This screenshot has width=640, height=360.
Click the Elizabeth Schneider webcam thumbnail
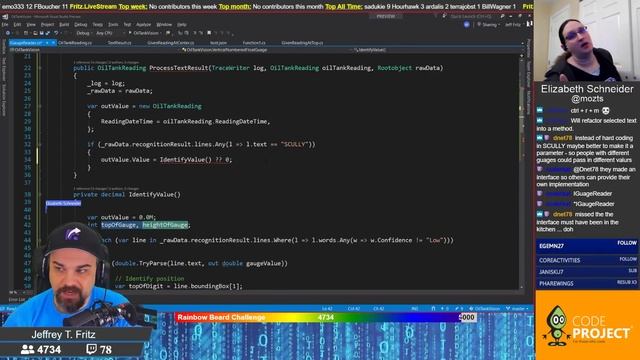click(x=587, y=40)
